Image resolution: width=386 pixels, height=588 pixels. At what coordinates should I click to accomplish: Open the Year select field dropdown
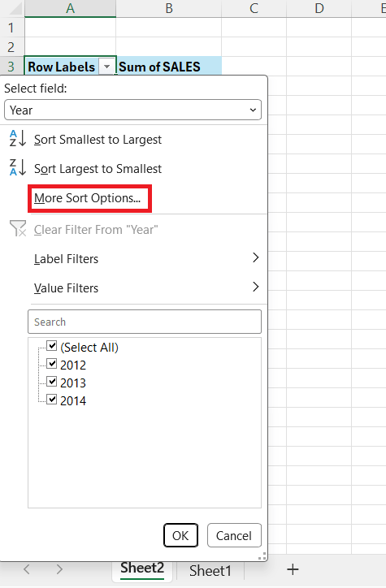(132, 110)
